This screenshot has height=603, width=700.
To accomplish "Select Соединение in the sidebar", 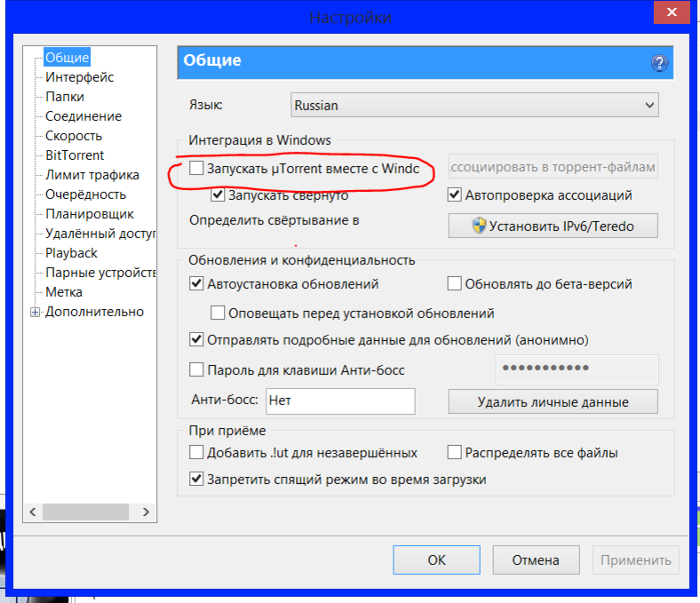I will pos(84,116).
